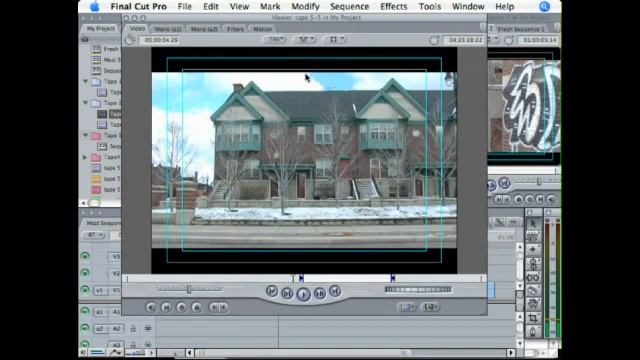
Task: Toggle Clip Overlays at Timeline bottom
Action: pyautogui.click(x=116, y=352)
